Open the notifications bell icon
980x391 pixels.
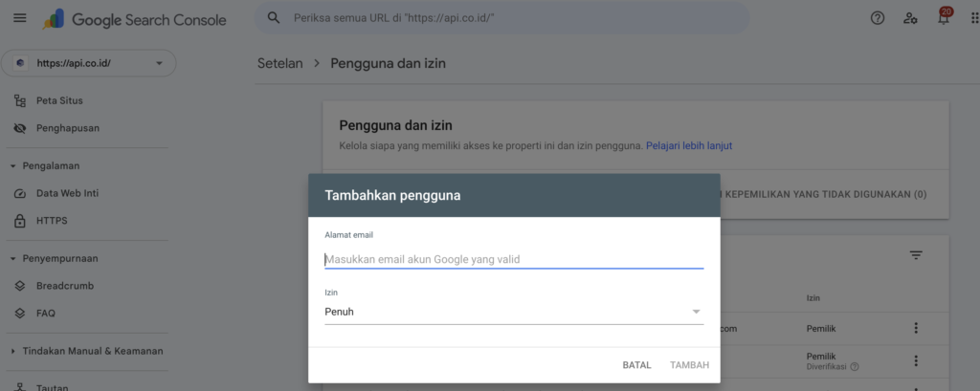click(x=944, y=18)
